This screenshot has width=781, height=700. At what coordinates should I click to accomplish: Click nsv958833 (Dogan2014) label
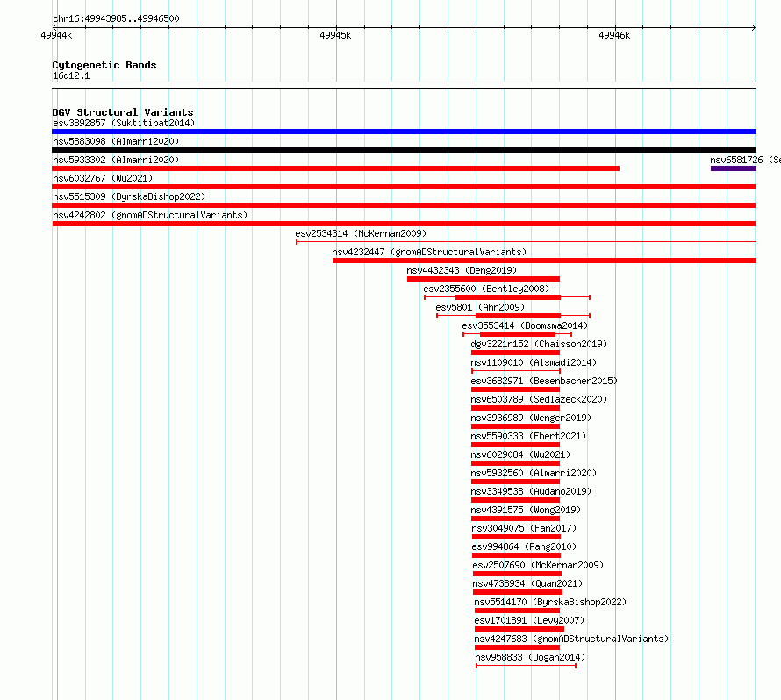[529, 657]
